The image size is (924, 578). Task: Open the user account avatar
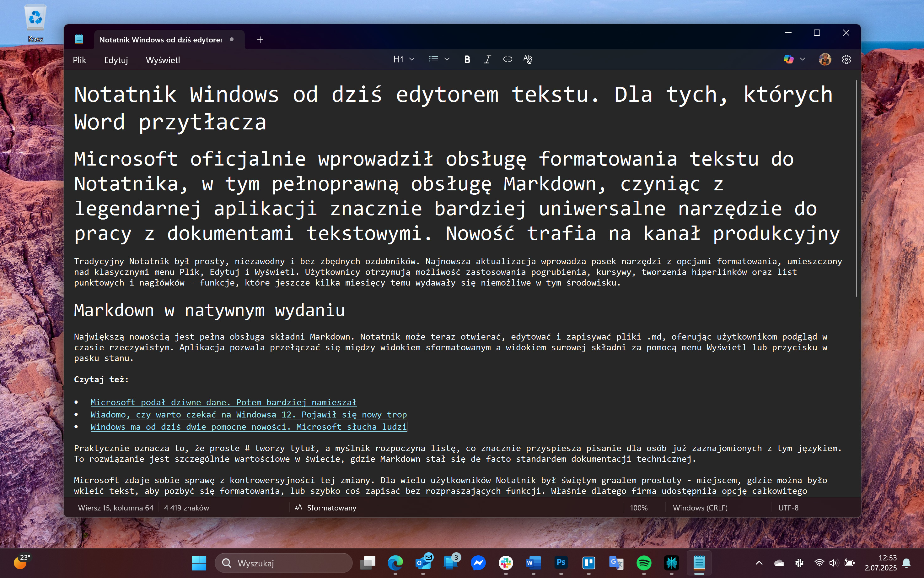click(x=825, y=59)
